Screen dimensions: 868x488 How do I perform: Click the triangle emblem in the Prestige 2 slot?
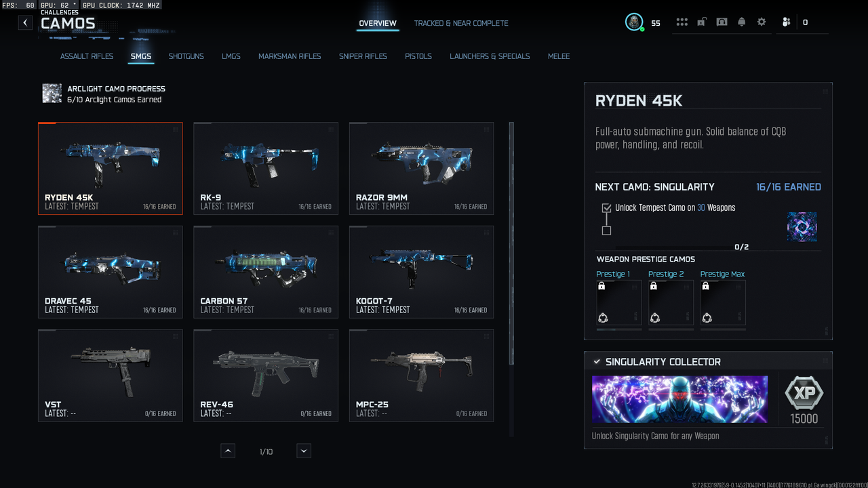655,318
